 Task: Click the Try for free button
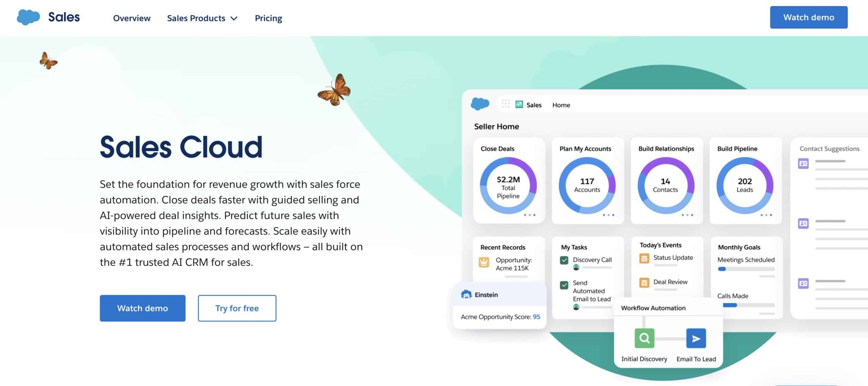(237, 308)
